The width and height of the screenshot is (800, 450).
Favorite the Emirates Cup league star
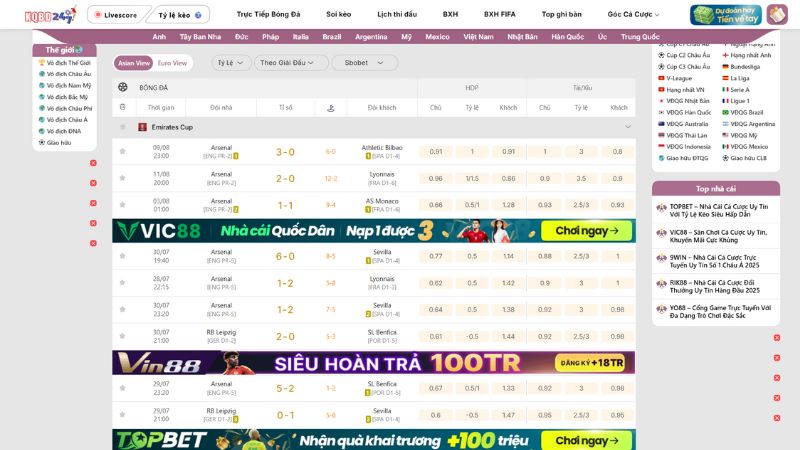tap(123, 127)
